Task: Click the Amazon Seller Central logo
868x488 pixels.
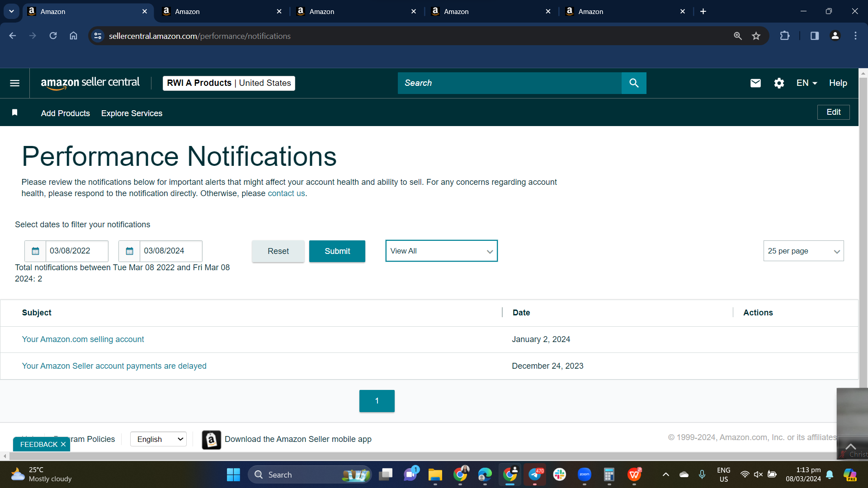Action: [90, 83]
